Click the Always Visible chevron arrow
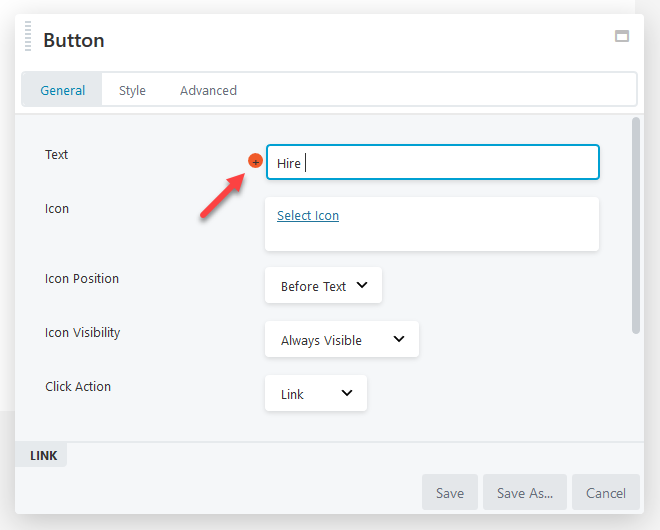The image size is (660, 530). point(399,339)
